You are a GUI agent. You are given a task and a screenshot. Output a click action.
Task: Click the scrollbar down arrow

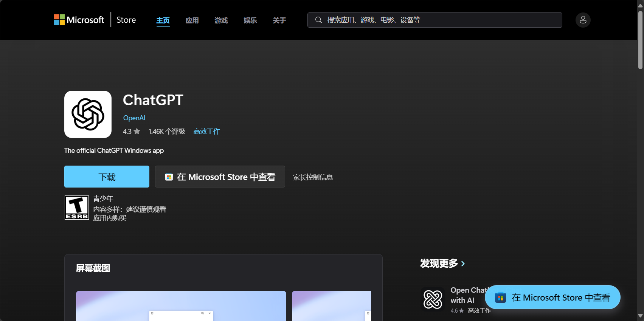[640, 316]
